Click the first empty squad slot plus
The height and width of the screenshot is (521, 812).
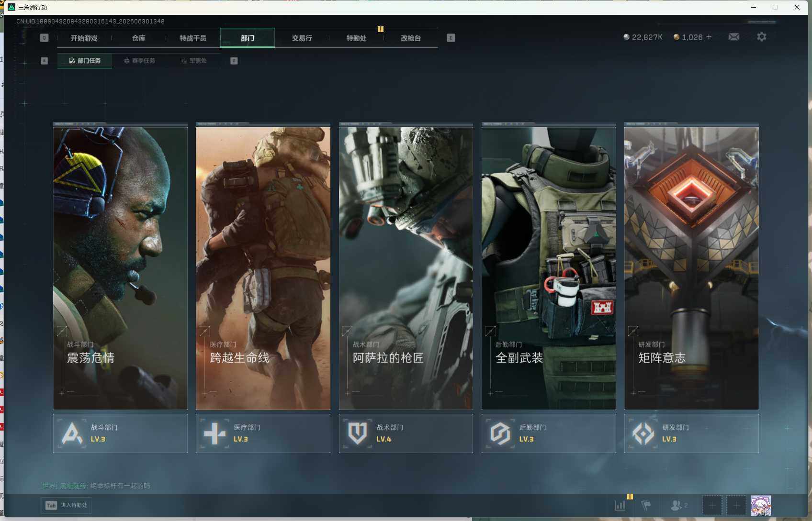(712, 505)
